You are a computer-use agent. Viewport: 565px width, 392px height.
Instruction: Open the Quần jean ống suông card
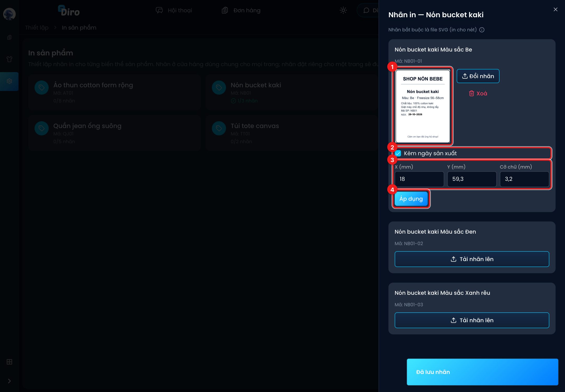pos(115,133)
